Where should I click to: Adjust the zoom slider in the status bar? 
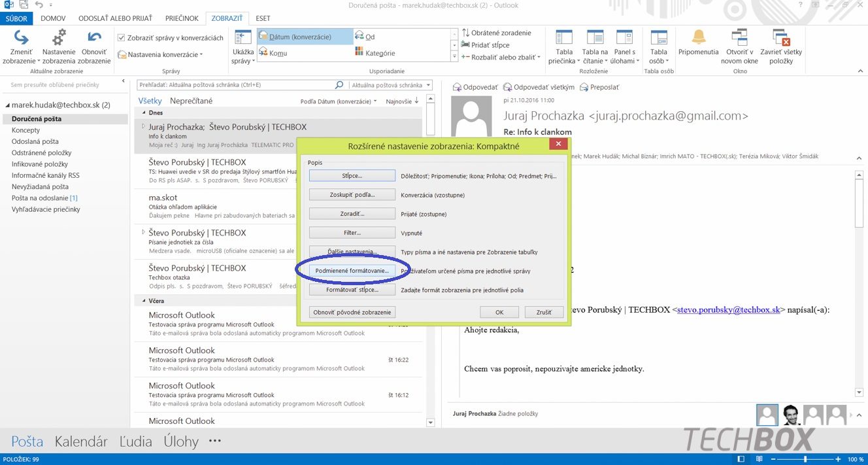click(x=805, y=459)
